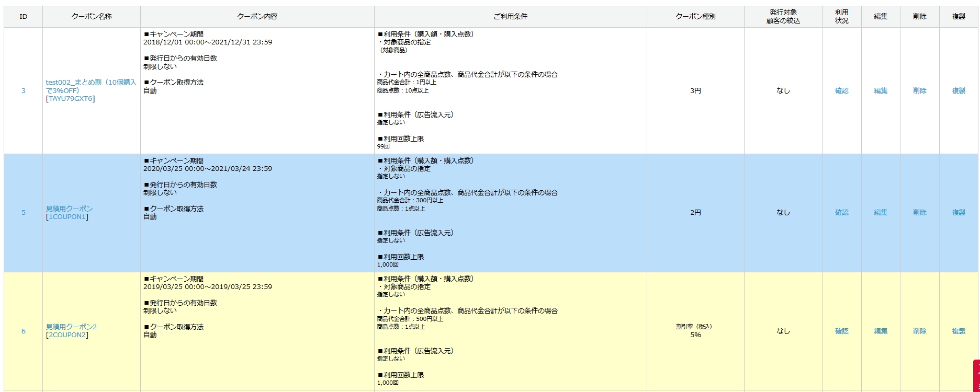Open coupon ID 5 link
The height and width of the screenshot is (392, 980).
pyautogui.click(x=23, y=213)
